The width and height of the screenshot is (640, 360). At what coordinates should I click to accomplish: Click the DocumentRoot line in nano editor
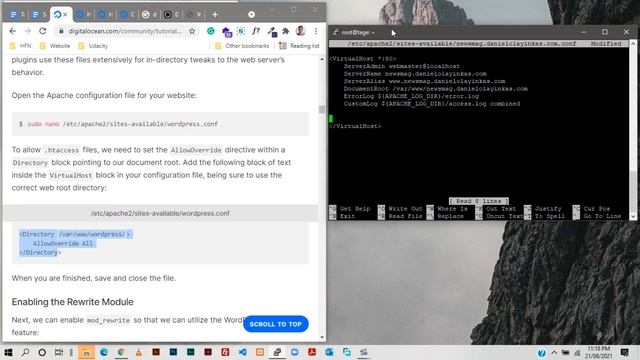click(436, 89)
